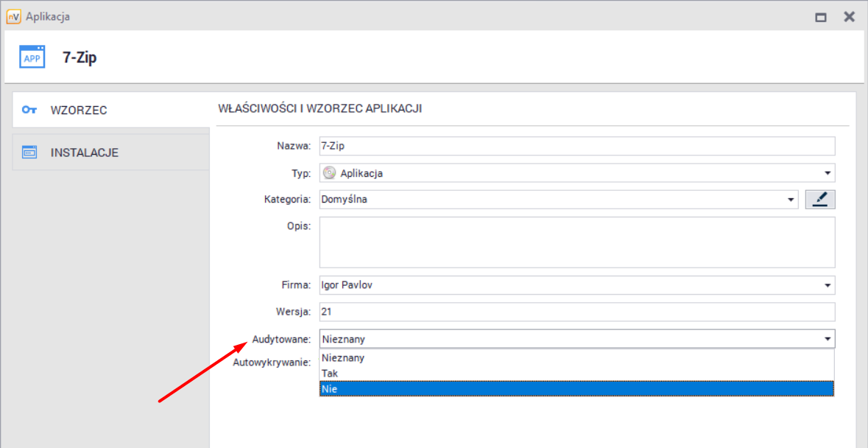This screenshot has height=448, width=868.
Task: Collapse the Audytowane dropdown arrow
Action: (x=828, y=339)
